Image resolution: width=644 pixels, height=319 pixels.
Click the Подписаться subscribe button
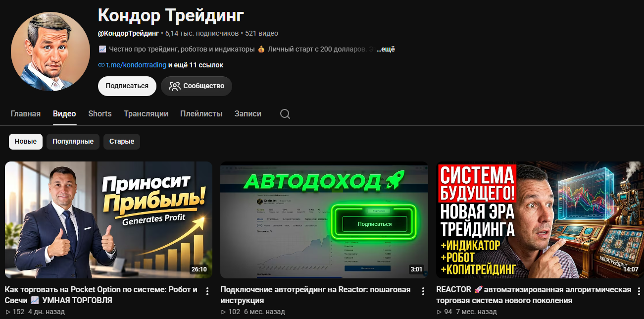127,86
